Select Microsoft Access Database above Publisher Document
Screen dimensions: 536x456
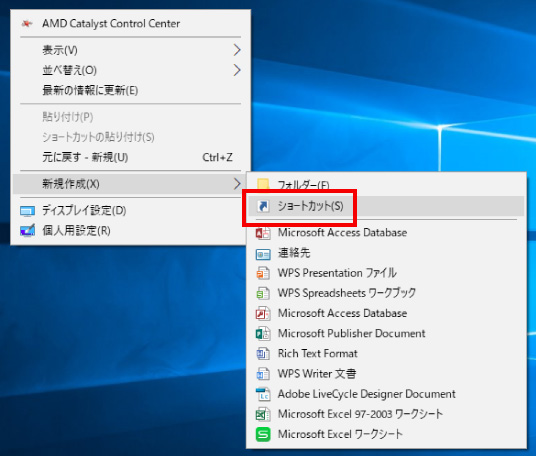click(342, 313)
